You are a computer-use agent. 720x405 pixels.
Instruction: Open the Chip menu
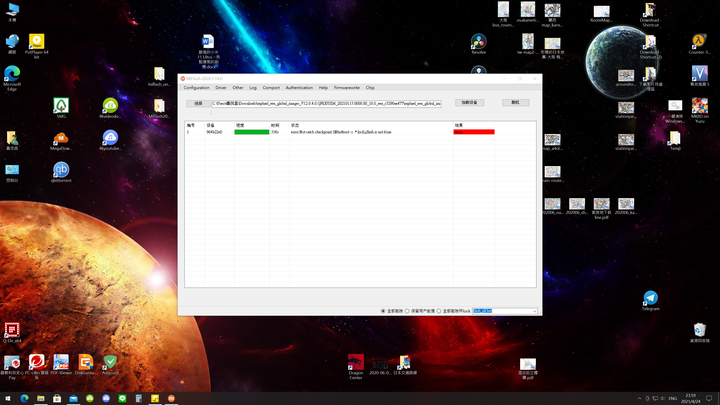point(370,88)
